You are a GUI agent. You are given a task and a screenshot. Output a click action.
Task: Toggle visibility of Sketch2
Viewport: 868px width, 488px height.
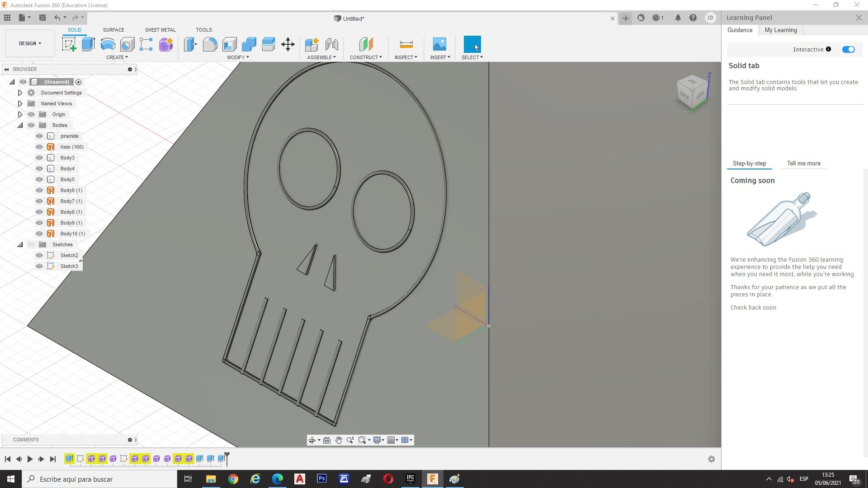click(x=39, y=255)
